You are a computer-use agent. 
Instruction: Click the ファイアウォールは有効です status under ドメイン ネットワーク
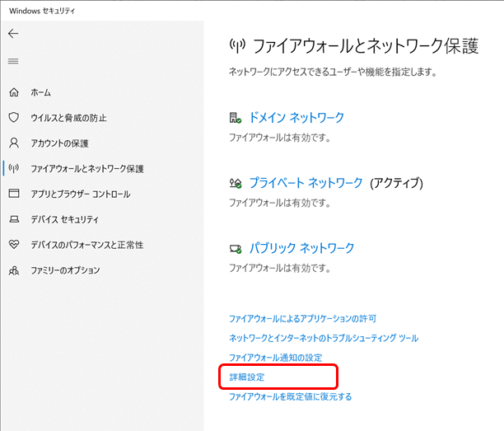click(x=280, y=138)
